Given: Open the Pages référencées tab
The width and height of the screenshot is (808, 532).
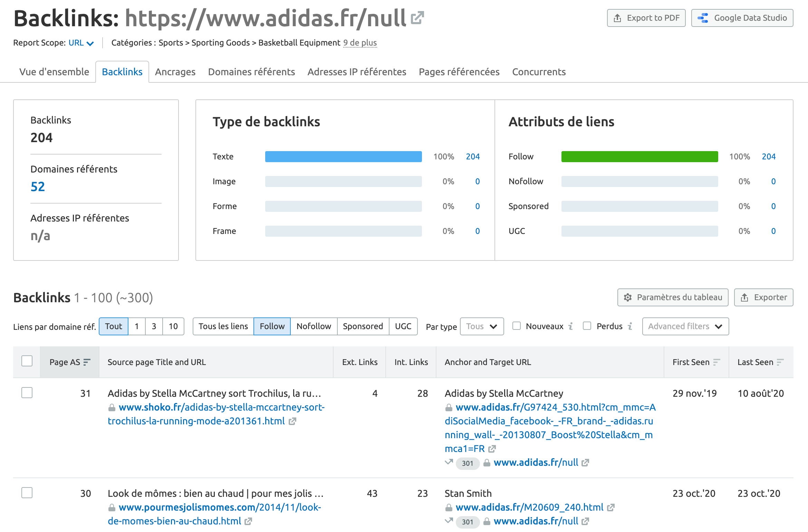Looking at the screenshot, I should [459, 72].
